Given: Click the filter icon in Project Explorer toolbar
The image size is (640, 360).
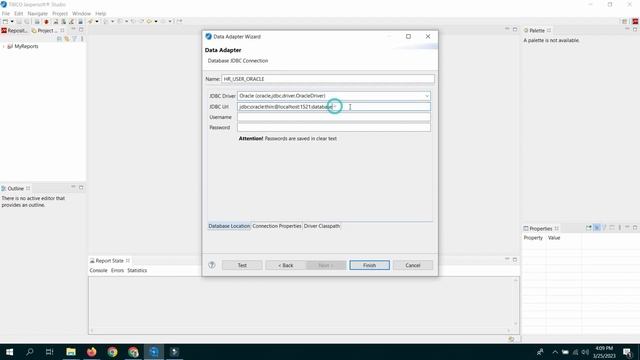Looking at the screenshot, I should [x=74, y=39].
